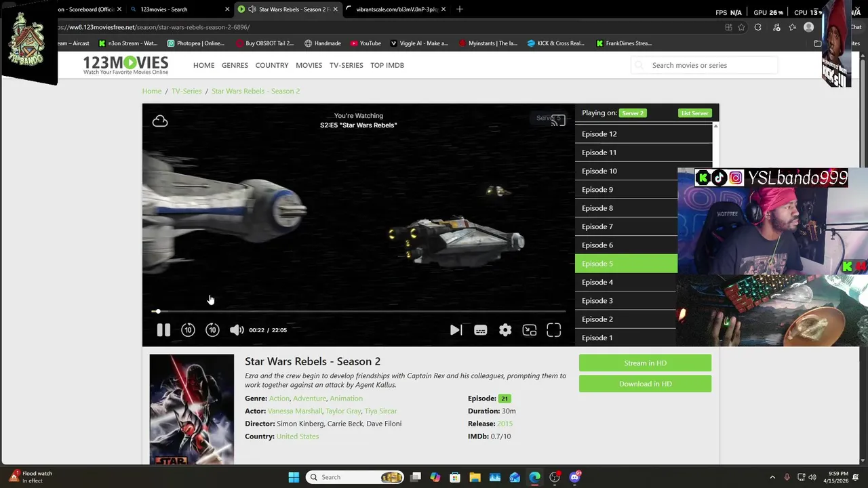Select the Server 2 badge
This screenshot has width=868, height=488.
(x=633, y=113)
